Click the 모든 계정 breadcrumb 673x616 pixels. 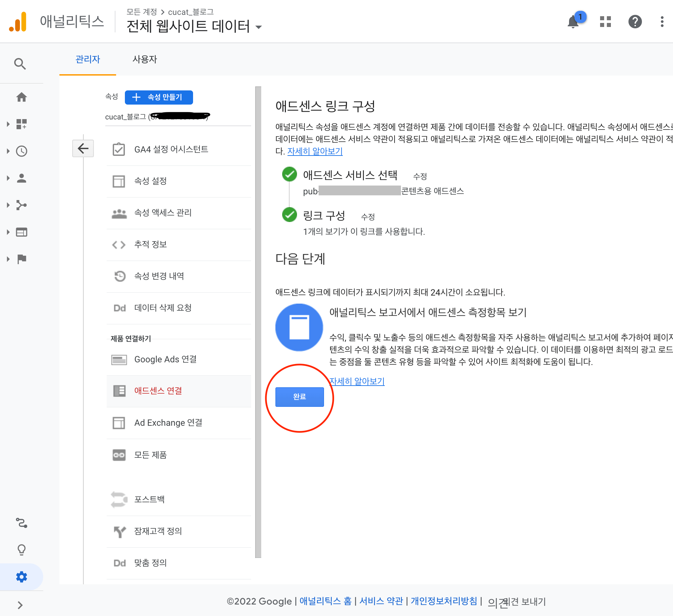click(142, 12)
